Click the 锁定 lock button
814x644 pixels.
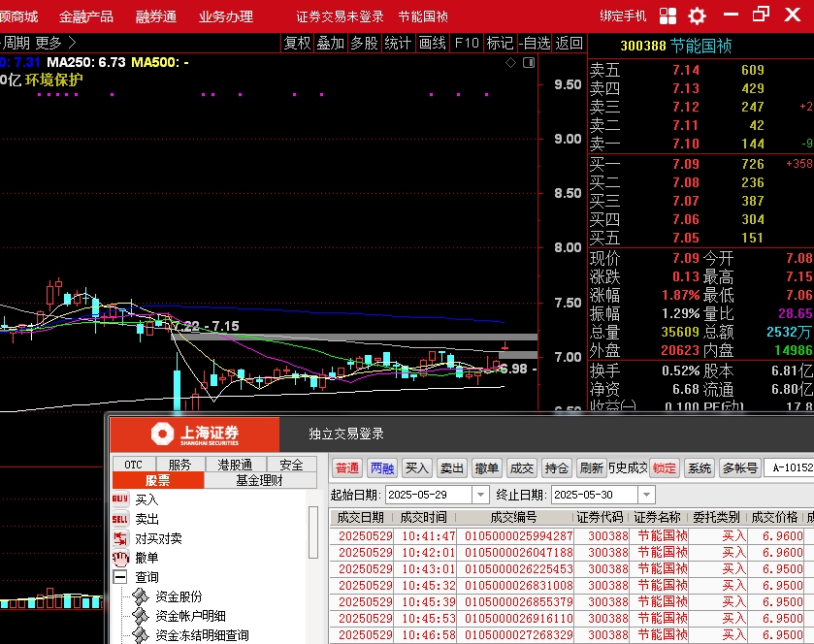click(x=665, y=468)
